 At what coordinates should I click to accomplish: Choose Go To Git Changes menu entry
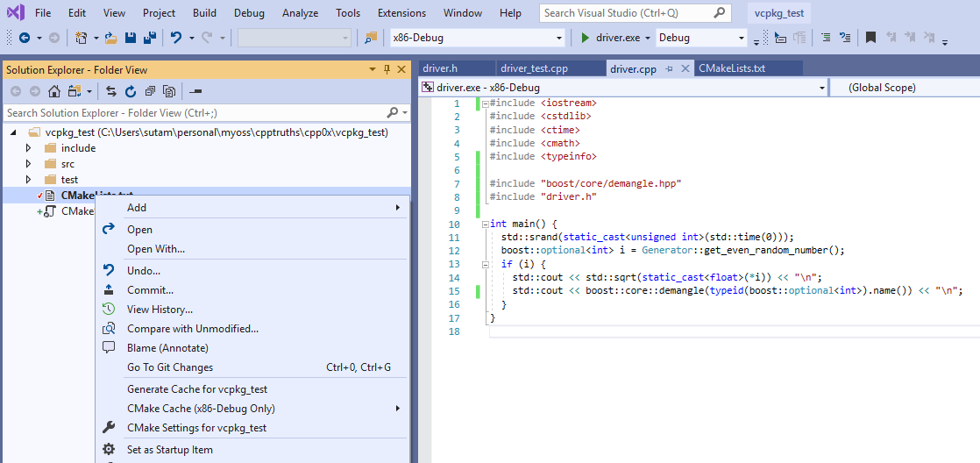coord(252,367)
